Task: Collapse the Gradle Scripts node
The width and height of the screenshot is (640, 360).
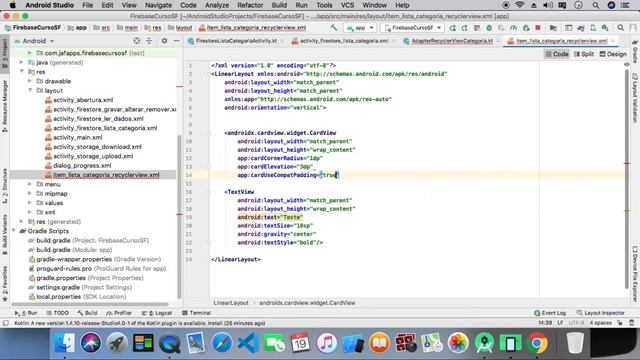Action: 13,231
